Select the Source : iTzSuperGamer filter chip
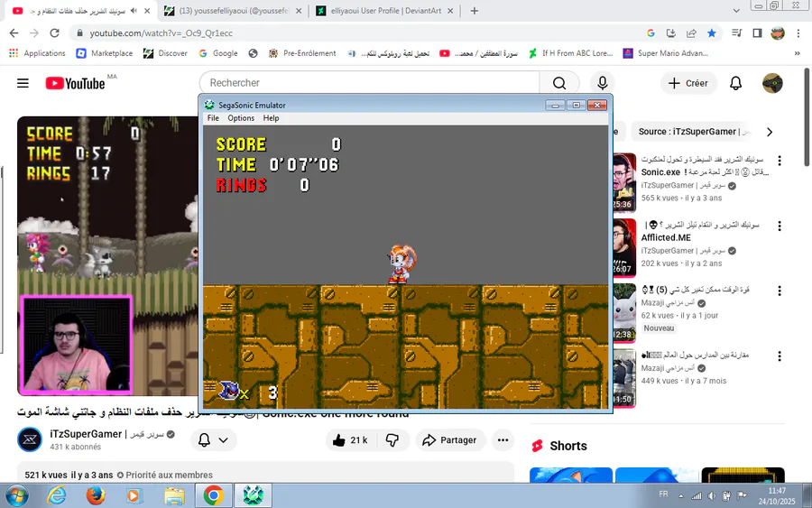Viewport: 812px width, 508px height. (692, 132)
